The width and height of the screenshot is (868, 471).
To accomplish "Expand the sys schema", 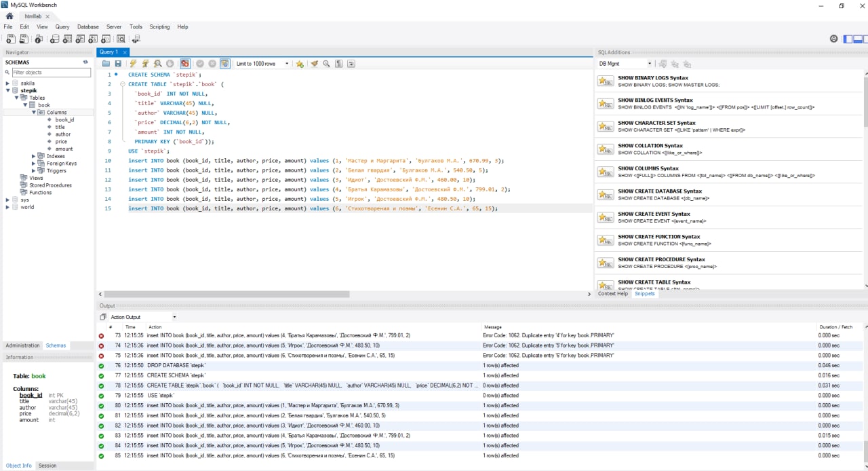I will coord(7,200).
